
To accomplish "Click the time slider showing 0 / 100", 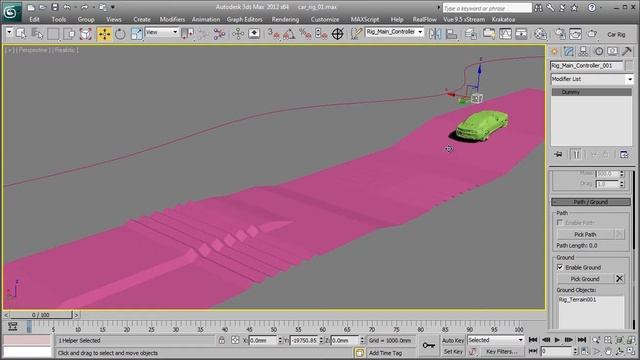I will [41, 315].
